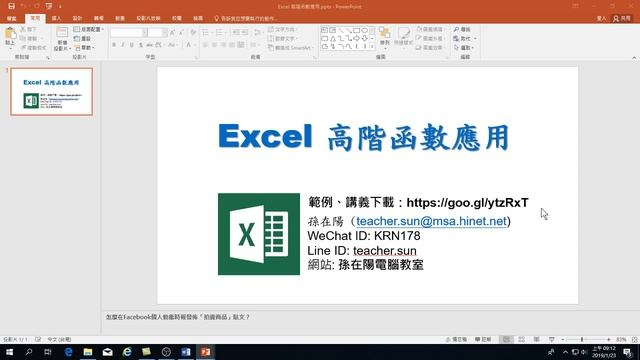The height and width of the screenshot is (360, 640).
Task: Expand the shapes gallery More arrow
Action: pos(372,47)
